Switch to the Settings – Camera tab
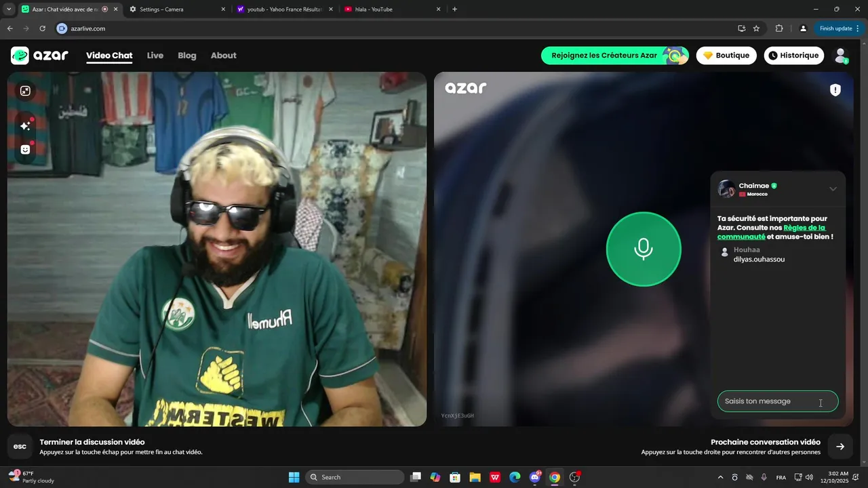The image size is (868, 488). point(176,9)
